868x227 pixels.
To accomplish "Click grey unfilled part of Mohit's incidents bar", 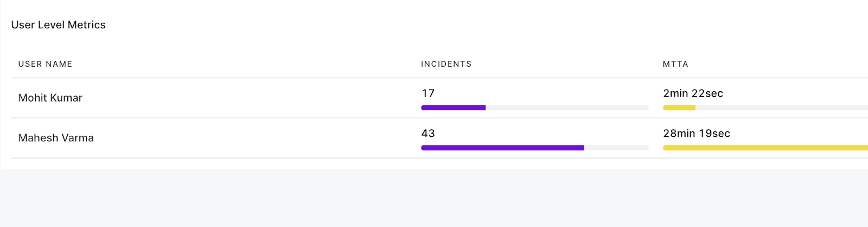I will 567,108.
